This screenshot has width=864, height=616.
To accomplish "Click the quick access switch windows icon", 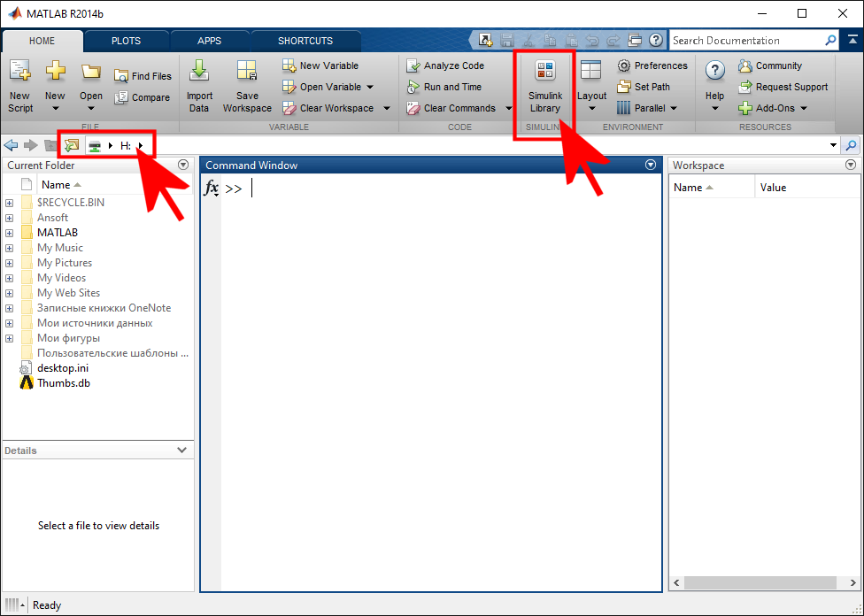I will [634, 40].
